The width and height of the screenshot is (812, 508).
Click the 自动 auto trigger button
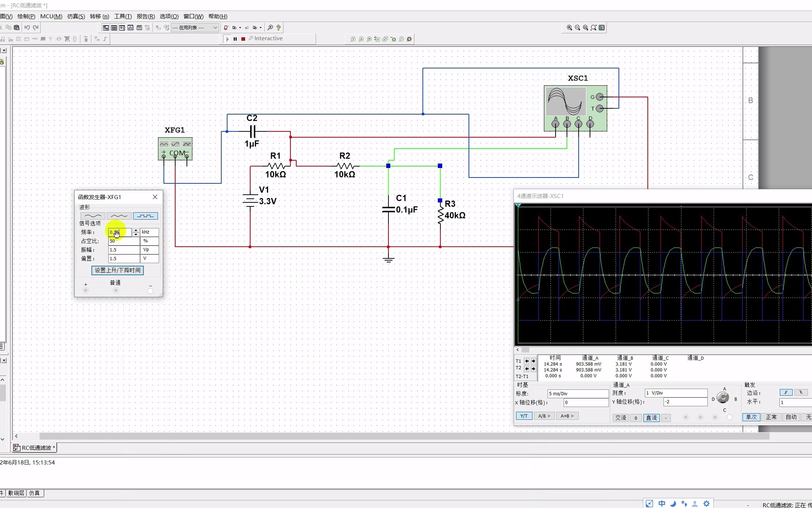click(791, 417)
